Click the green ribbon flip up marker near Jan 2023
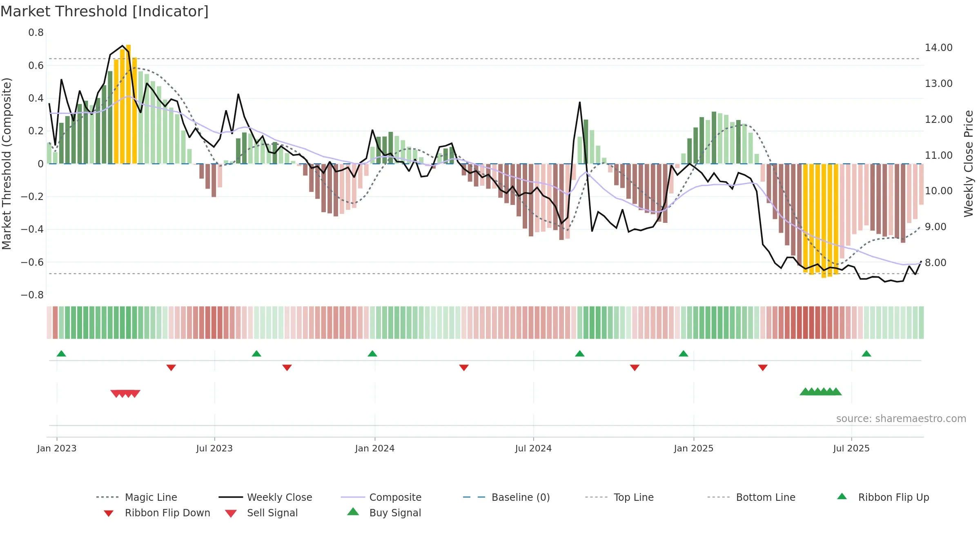 [x=61, y=353]
